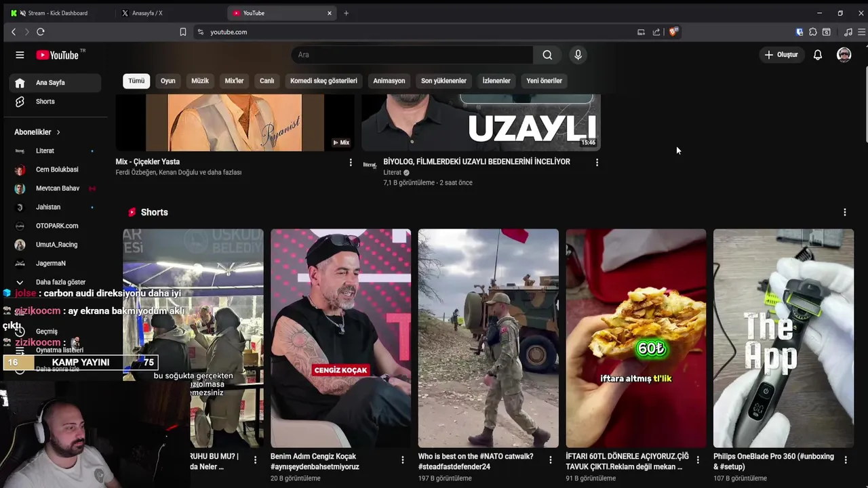Select Komedi skeç gösterileri chip
The height and width of the screenshot is (488, 868).
tap(323, 81)
